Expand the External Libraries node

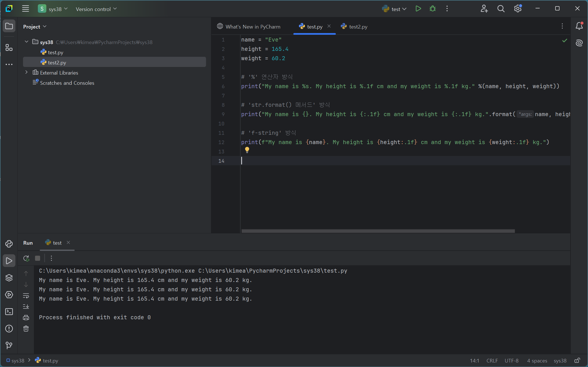click(27, 72)
